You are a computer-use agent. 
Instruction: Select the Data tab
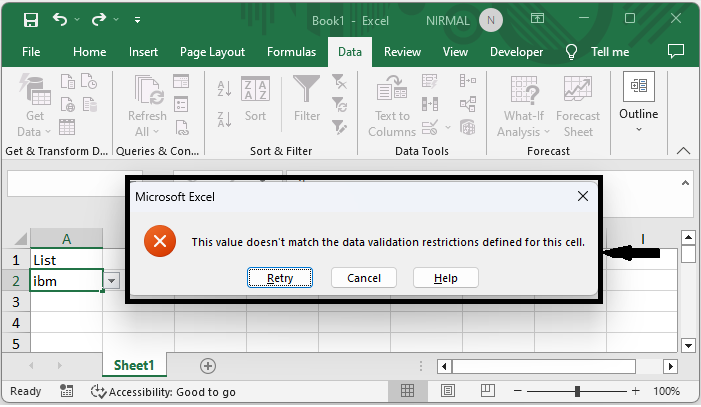350,52
